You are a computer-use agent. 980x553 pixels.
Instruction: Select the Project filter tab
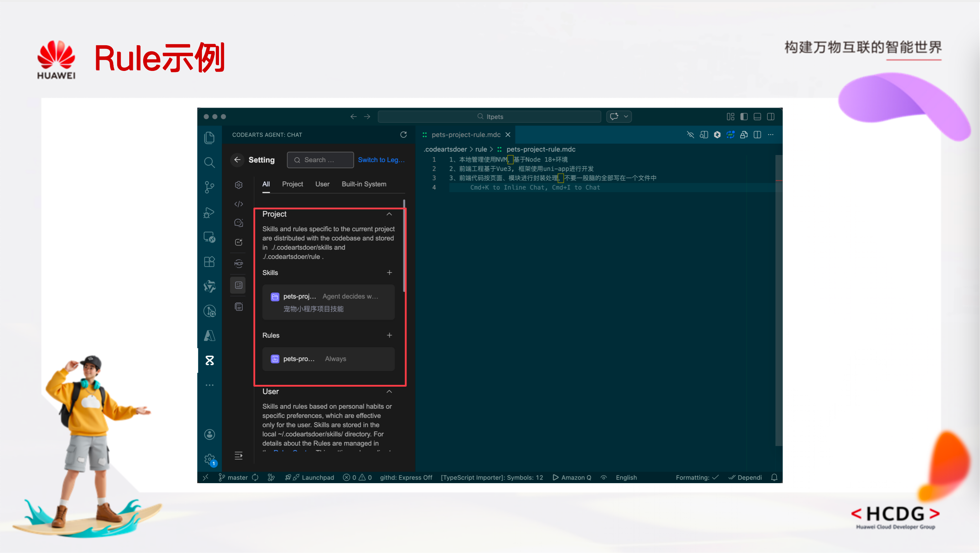click(292, 184)
